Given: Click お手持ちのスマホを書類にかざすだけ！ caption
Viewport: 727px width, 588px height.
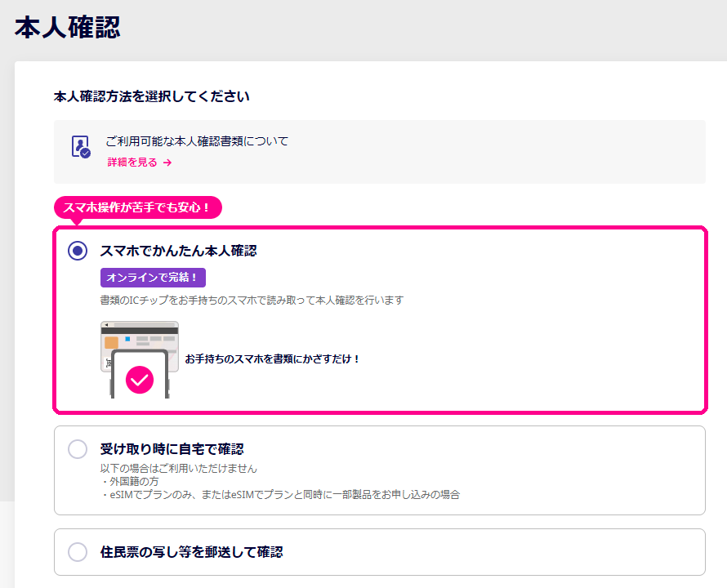Looking at the screenshot, I should (x=272, y=359).
